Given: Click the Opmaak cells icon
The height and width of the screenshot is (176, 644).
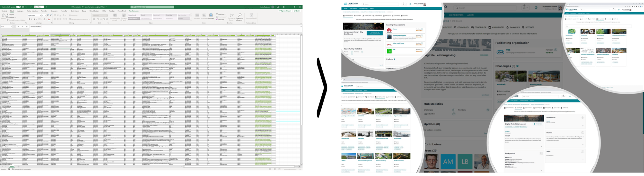Looking at the screenshot, I should 211,15.
